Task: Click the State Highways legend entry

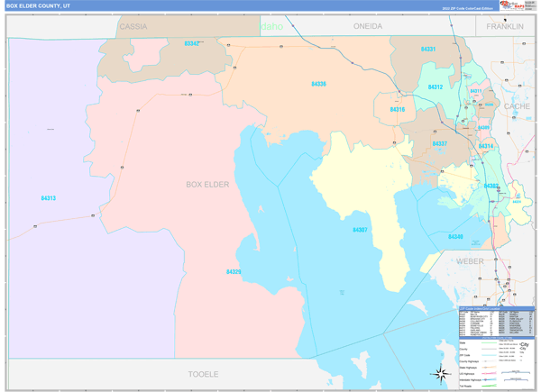Action: (478, 368)
